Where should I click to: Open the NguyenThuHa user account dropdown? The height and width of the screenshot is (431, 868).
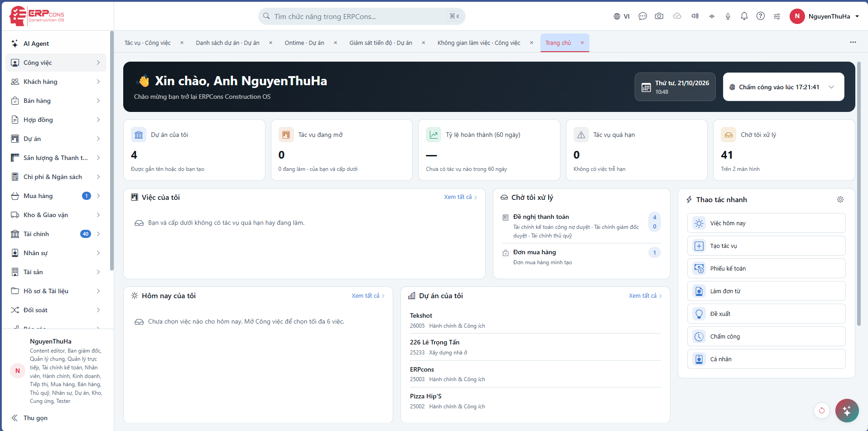point(825,16)
